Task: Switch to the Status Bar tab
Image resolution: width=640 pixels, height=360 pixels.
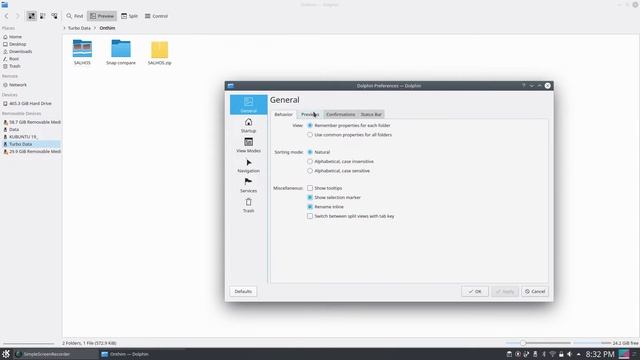Action: [371, 115]
